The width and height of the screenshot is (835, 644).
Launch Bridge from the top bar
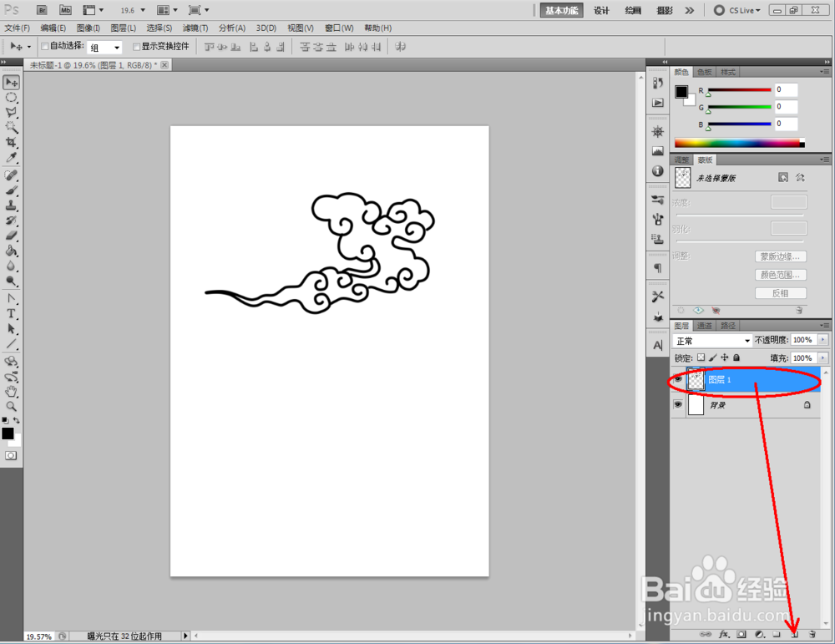click(x=42, y=10)
